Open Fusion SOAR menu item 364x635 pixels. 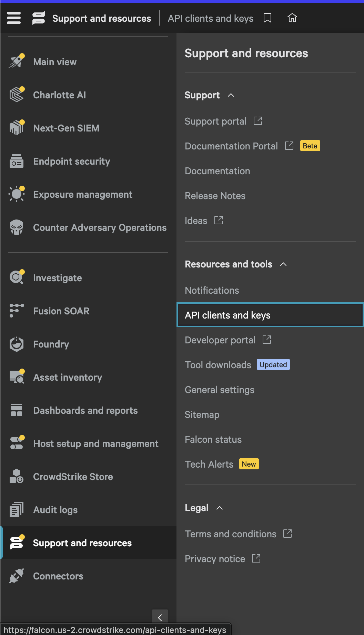61,311
